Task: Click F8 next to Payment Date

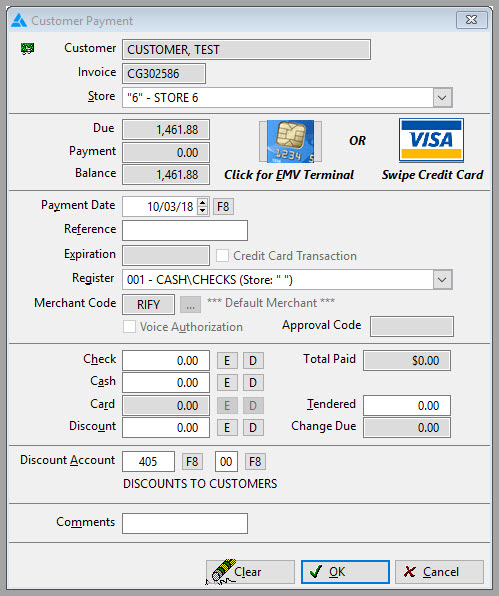Action: point(223,207)
